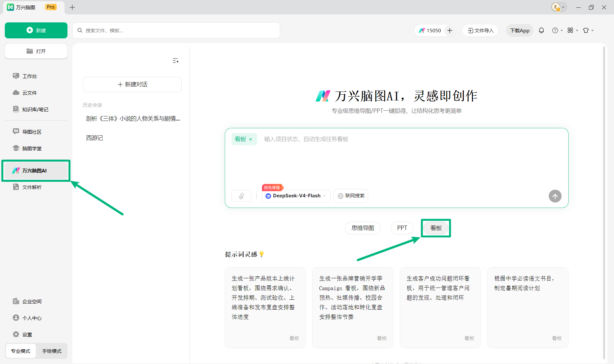The height and width of the screenshot is (364, 614).
Task: Click the 15050 AI credits balance
Action: tap(430, 30)
